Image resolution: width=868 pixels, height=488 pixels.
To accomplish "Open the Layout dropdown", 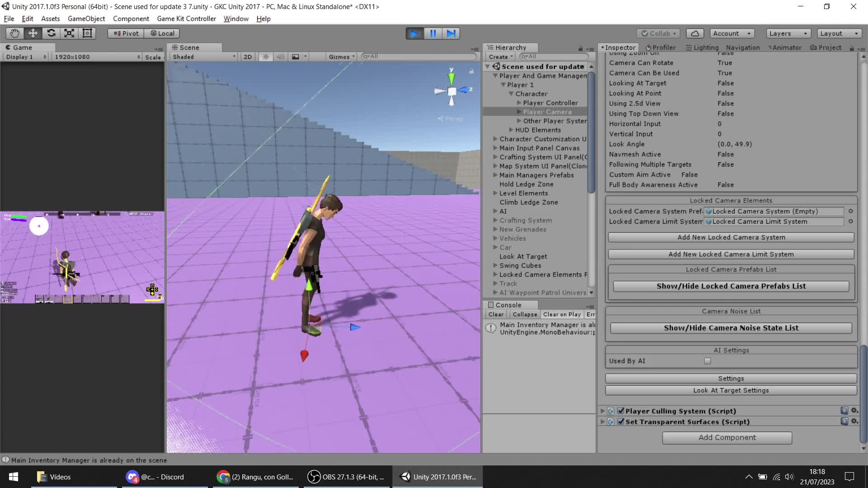I will coord(839,33).
